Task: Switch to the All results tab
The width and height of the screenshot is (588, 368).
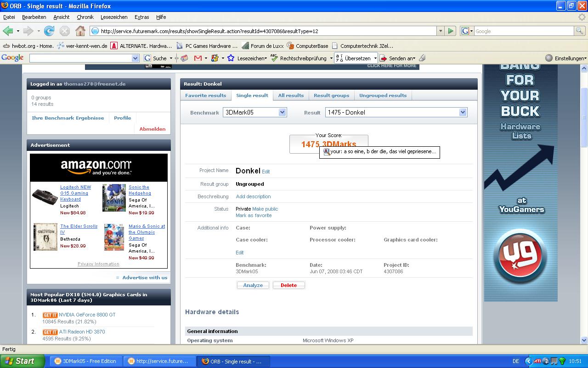Action: pyautogui.click(x=291, y=95)
